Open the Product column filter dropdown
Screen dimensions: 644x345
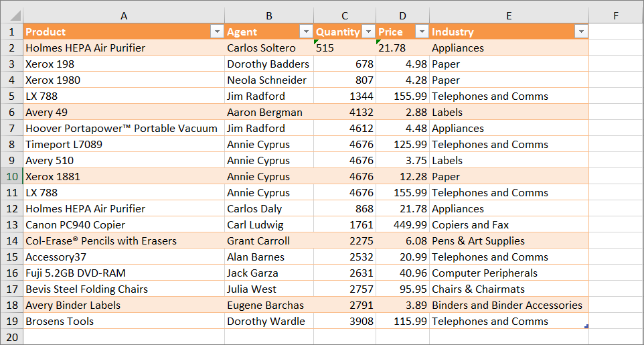point(217,31)
